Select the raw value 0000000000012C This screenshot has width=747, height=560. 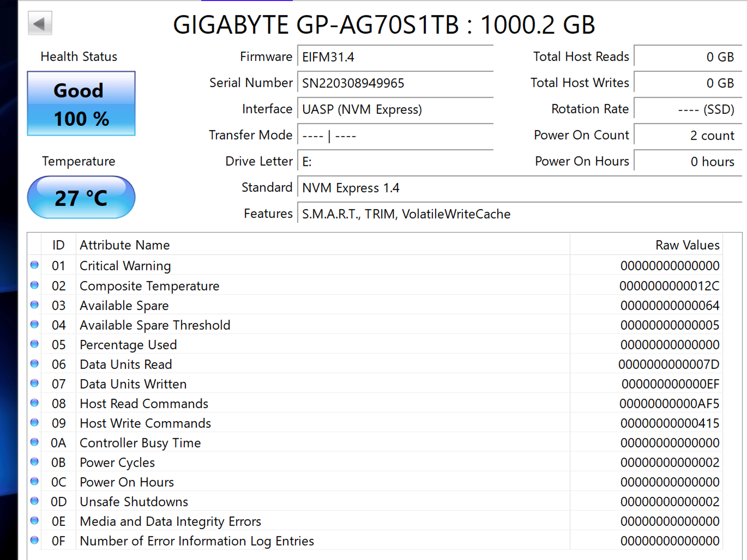[669, 286]
